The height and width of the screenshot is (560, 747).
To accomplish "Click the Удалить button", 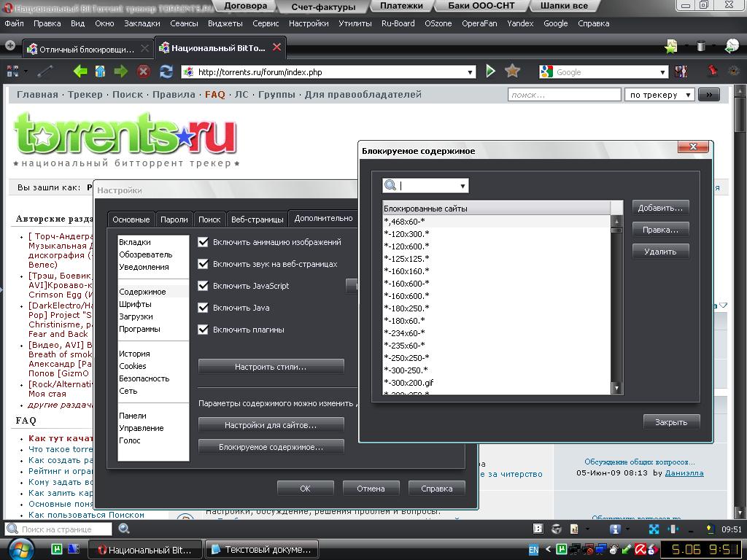I will tap(660, 252).
